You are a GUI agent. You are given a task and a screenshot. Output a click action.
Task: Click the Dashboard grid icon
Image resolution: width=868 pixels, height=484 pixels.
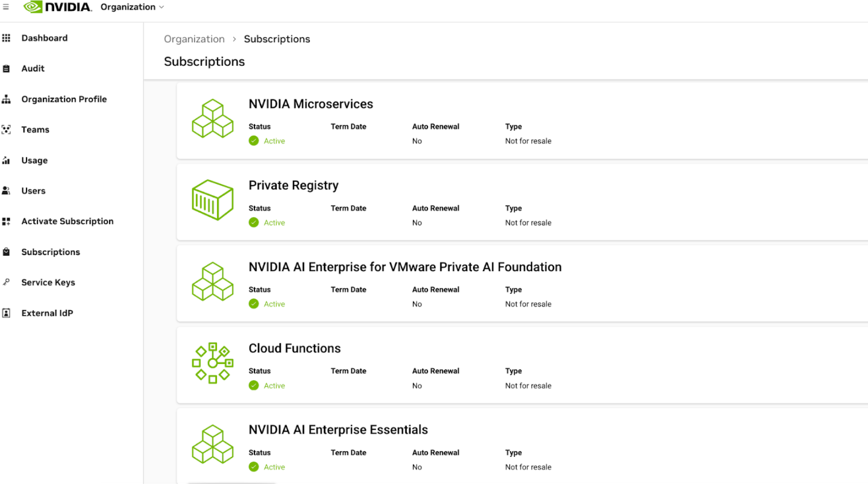pos(7,38)
